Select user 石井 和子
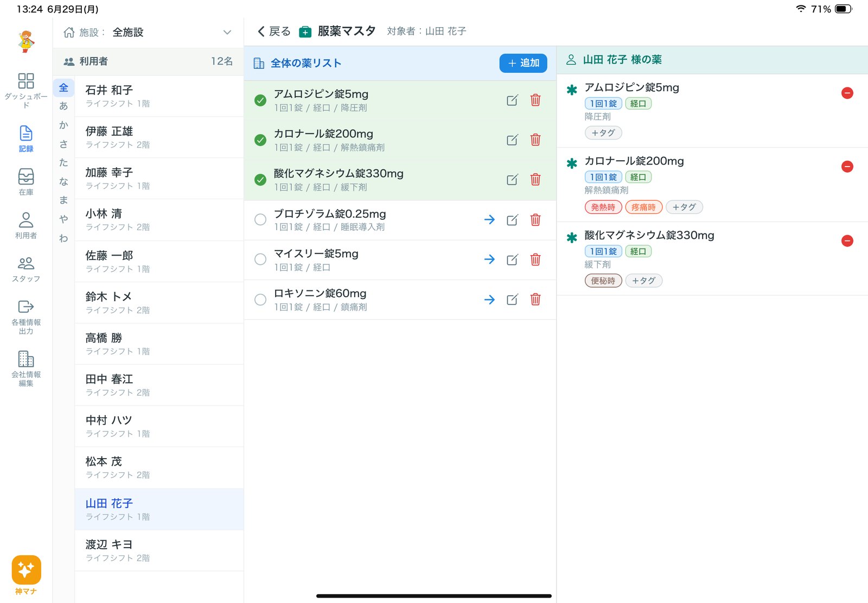Screen dimensions: 868x603 pyautogui.click(x=159, y=96)
